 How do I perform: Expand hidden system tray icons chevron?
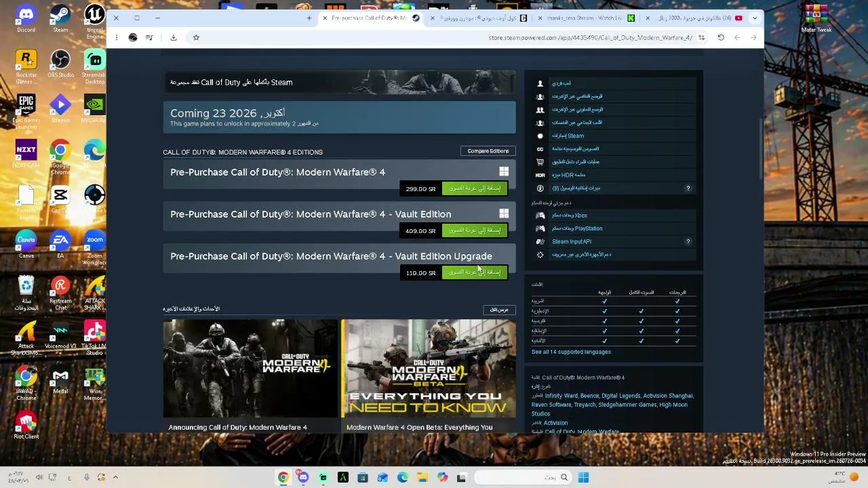pyautogui.click(x=115, y=477)
